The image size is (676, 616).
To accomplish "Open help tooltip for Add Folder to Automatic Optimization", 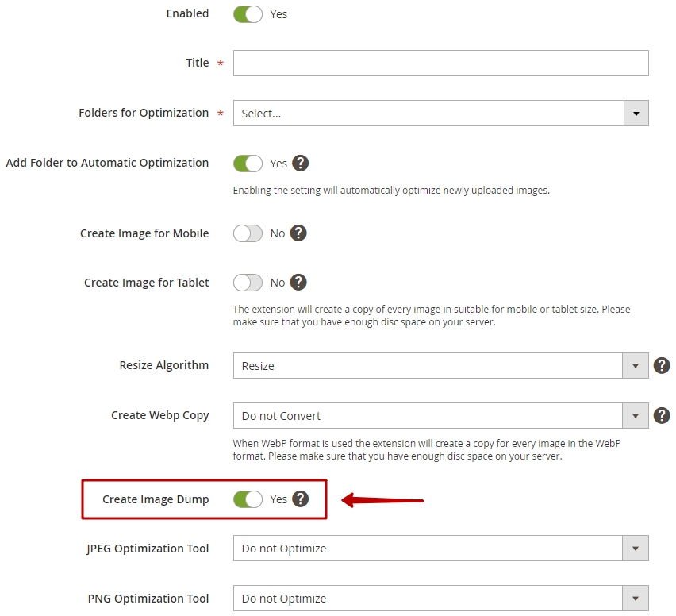I will pos(300,163).
